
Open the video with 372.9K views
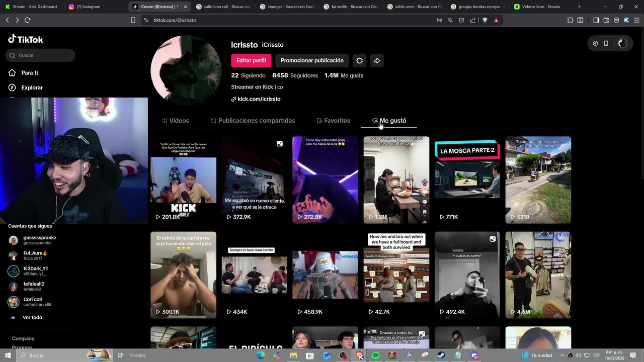coord(255,180)
